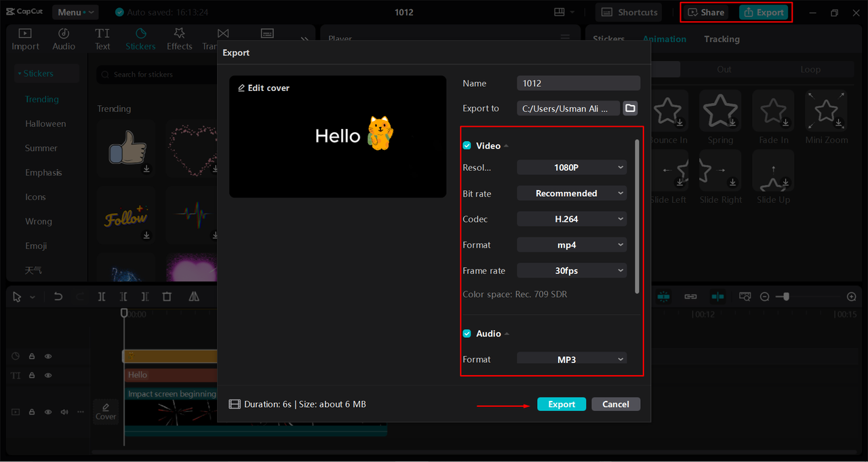Select the Emoji sticker category

click(x=36, y=246)
